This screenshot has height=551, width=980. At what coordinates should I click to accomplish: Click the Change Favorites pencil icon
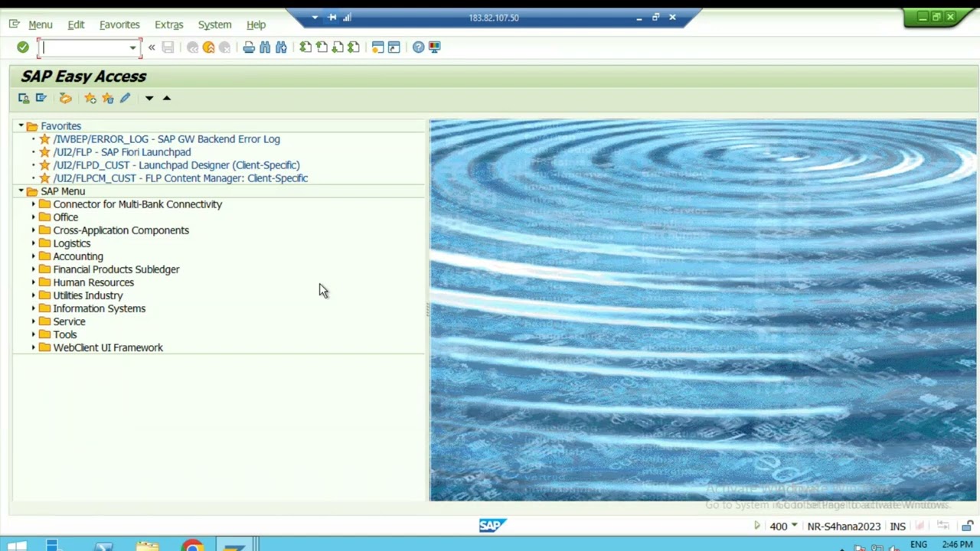tap(125, 98)
